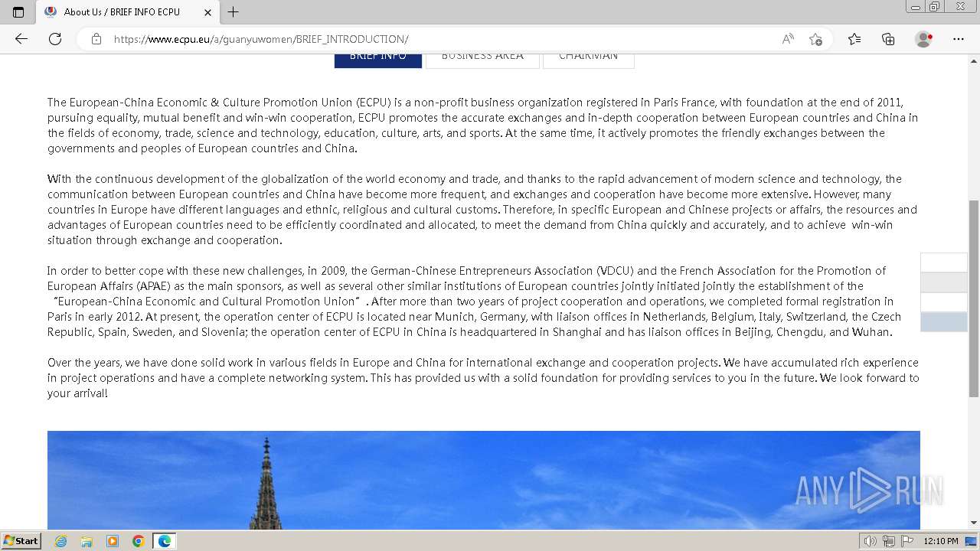Click the address bar URL
980x551 pixels.
tap(261, 39)
